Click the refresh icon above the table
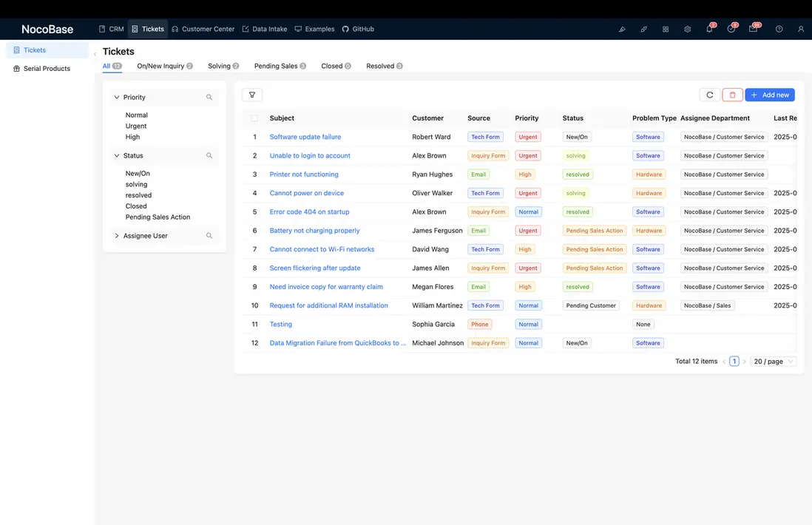Screen dimensions: 812x525 (709, 95)
